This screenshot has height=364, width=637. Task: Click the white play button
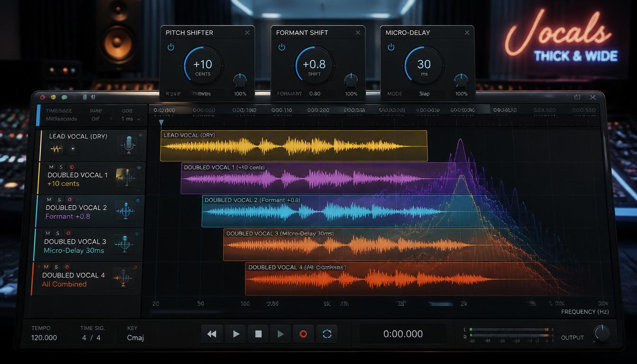236,334
